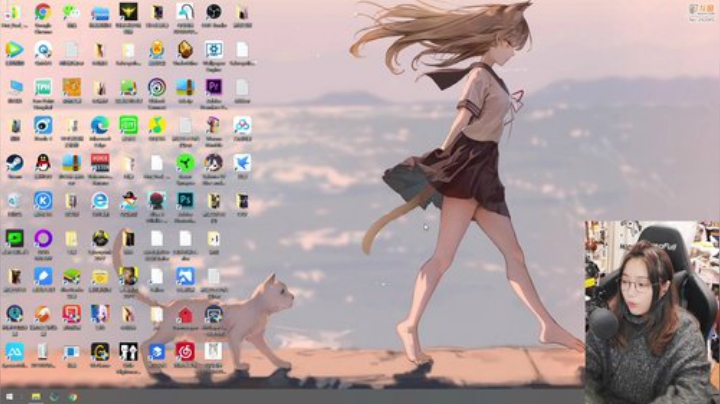Launch the yellow-green QQ Music icon
720x404 pixels.
pyautogui.click(x=157, y=125)
